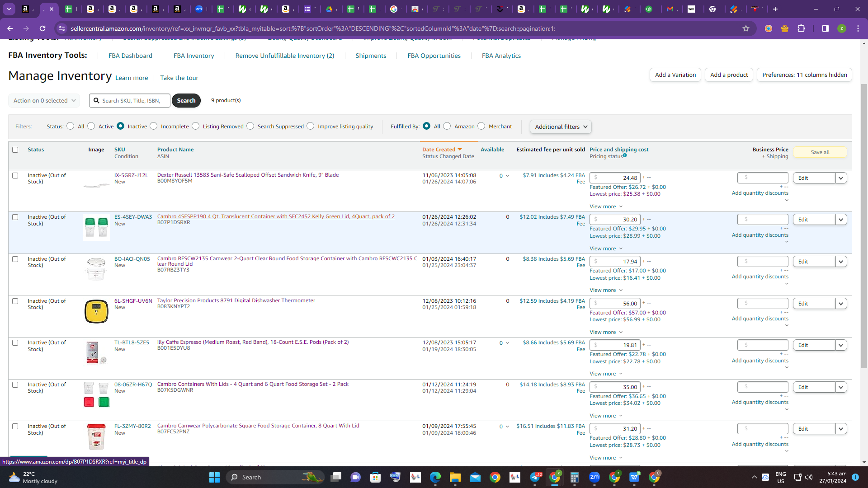Select the Incomplete status filter
This screenshot has height=488, width=868.
click(154, 126)
